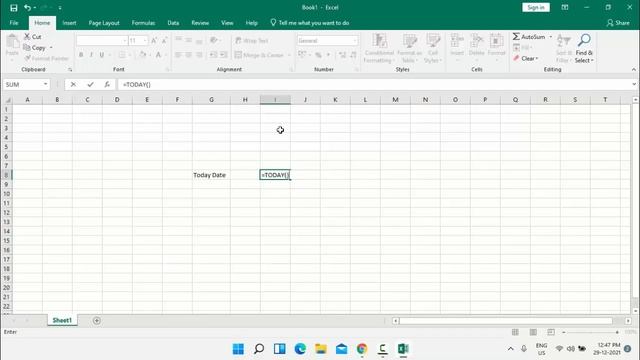Switch to the Insert tab
The height and width of the screenshot is (360, 640).
pos(69,23)
